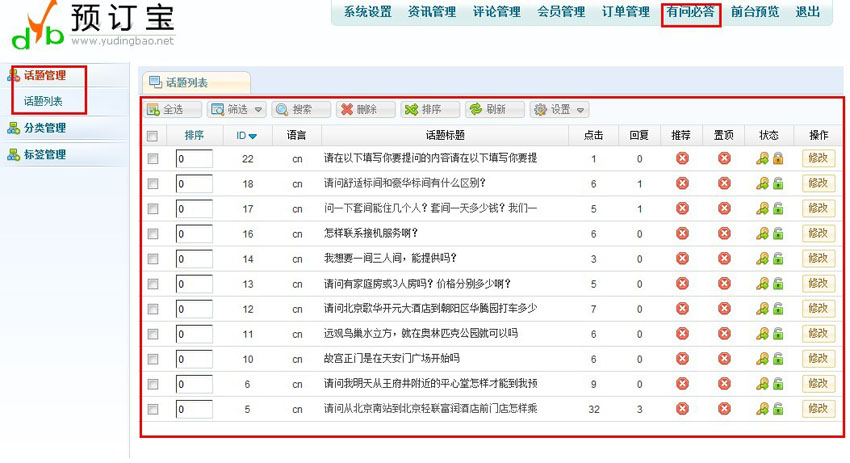850x463 pixels.
Task: Check the checkbox for row ID 5
Action: [x=153, y=409]
